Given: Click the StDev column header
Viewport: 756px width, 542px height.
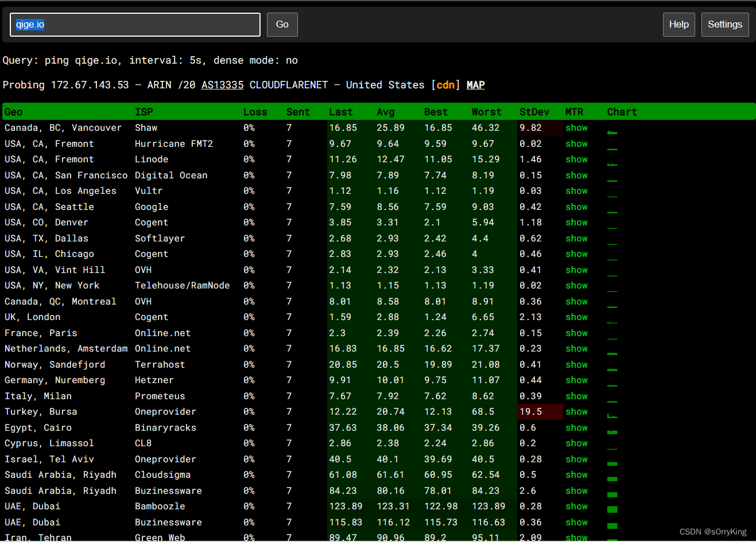Looking at the screenshot, I should pos(534,112).
